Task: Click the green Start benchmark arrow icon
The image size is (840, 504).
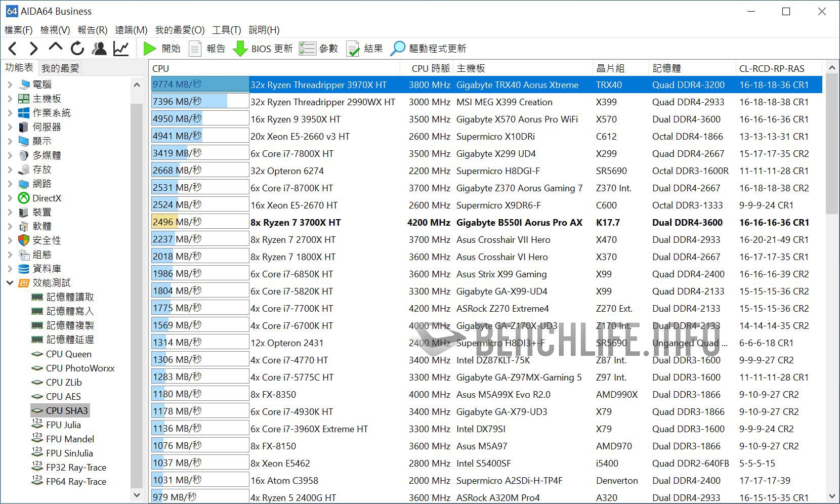Action: click(149, 49)
